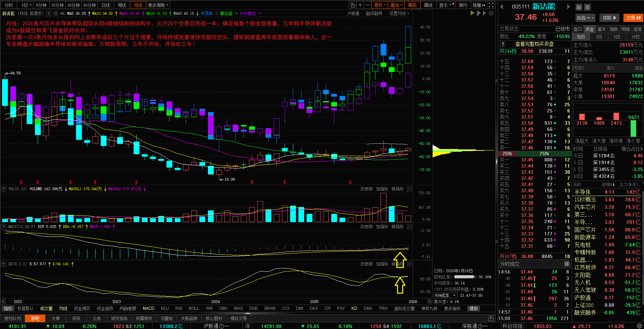Remove 半导体 overlay with its X
Viewport: 644px width, 329px height.
[x=216, y=13]
